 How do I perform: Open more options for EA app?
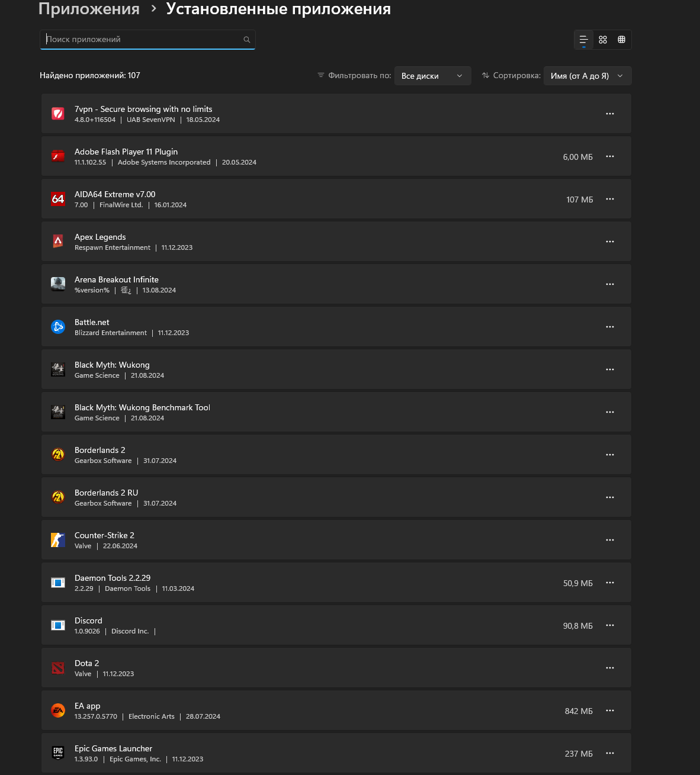coord(610,710)
